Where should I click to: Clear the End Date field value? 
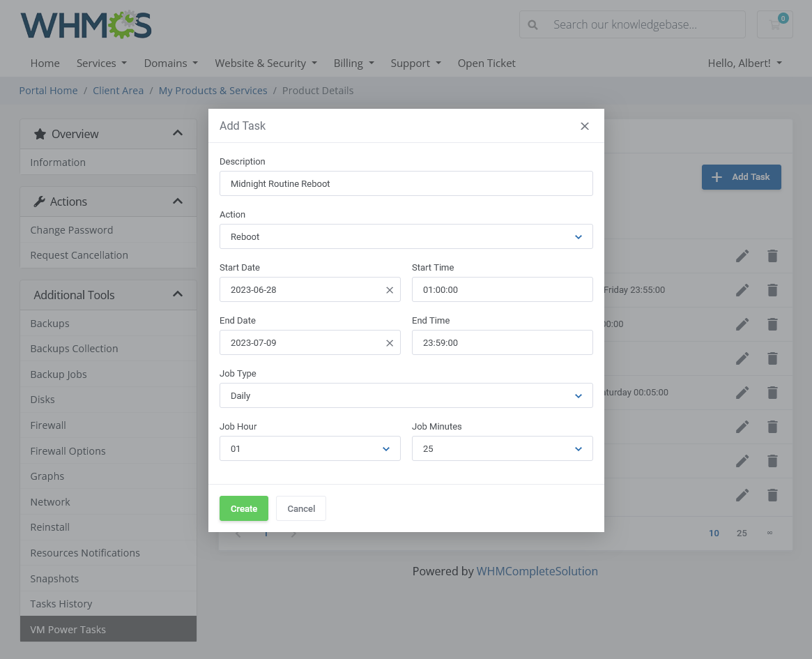pos(390,343)
